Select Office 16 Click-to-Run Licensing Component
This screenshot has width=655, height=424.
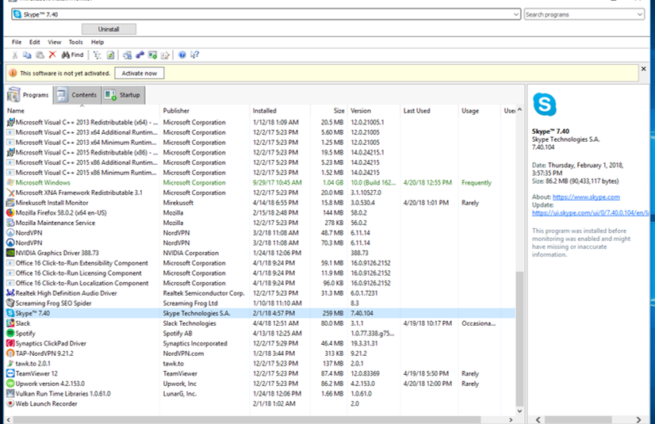tap(260, 273)
